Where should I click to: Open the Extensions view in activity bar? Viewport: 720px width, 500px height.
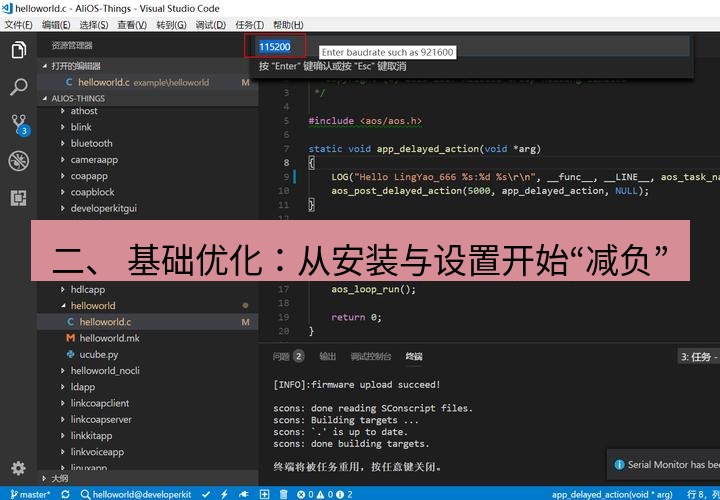[18, 198]
